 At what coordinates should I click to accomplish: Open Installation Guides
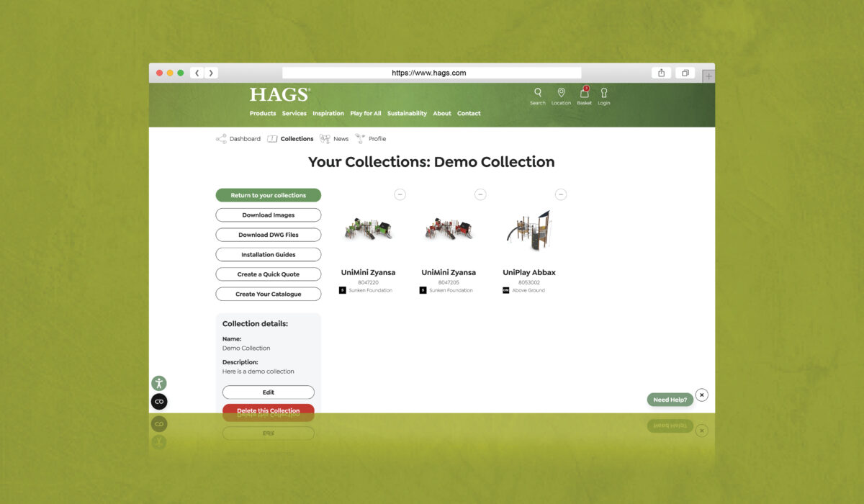pos(269,254)
